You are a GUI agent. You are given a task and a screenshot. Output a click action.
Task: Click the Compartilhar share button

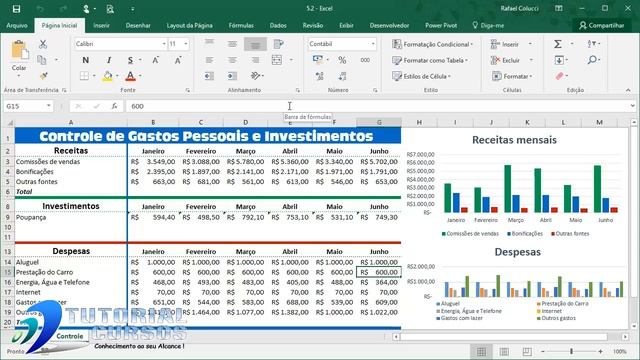pos(602,25)
